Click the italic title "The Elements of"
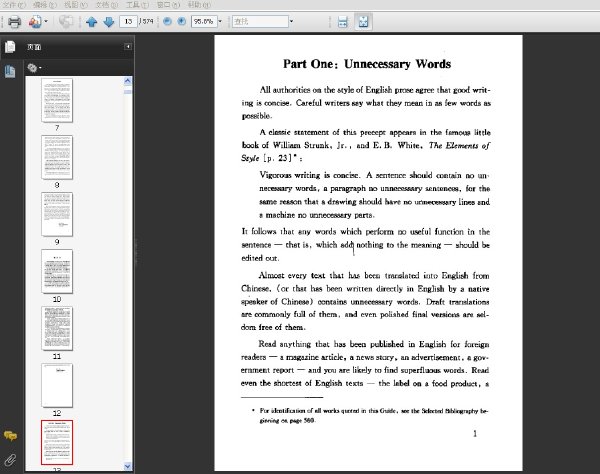600x474 pixels. pyautogui.click(x=459, y=145)
